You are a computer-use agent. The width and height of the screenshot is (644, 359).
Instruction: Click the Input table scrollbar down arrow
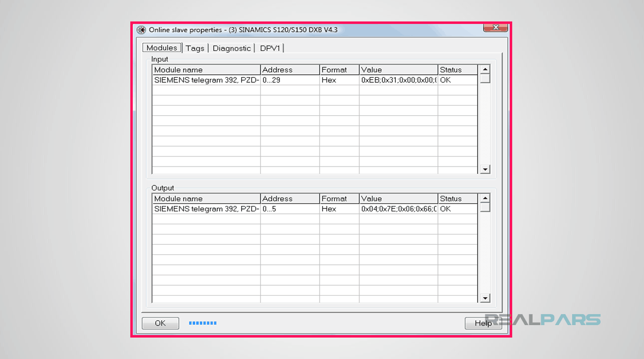485,170
